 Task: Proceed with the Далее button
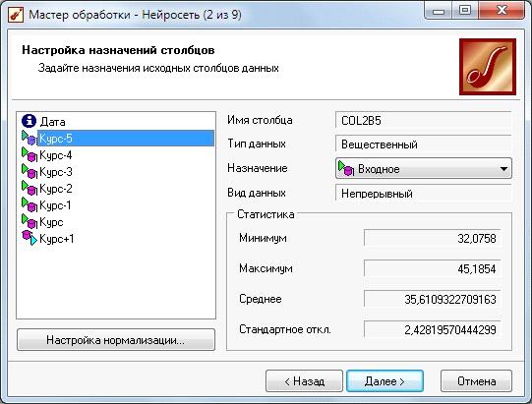(384, 381)
